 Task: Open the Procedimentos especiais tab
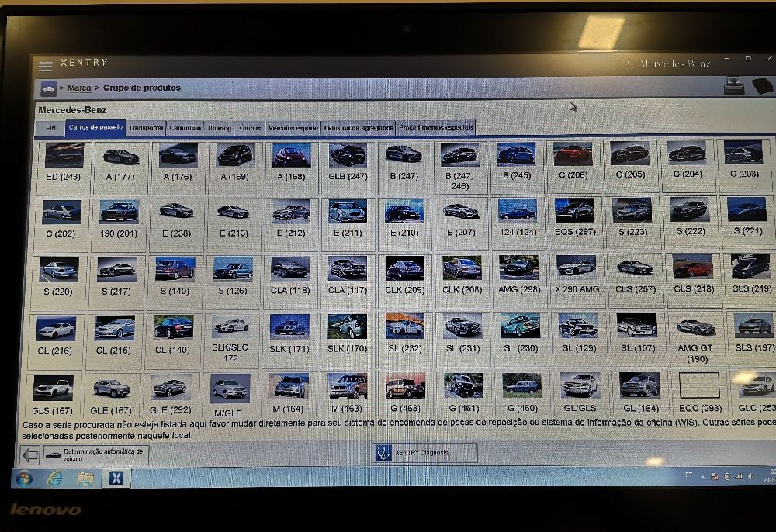436,127
